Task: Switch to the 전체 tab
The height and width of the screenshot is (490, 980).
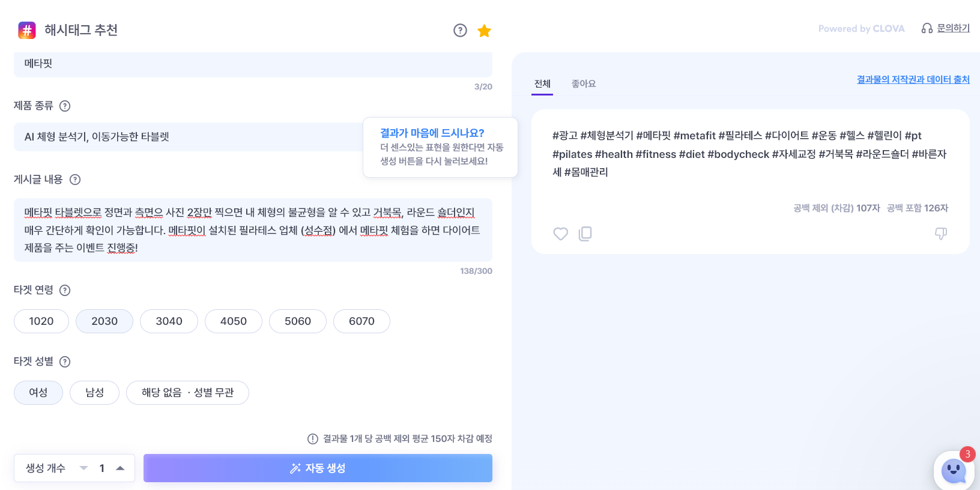Action: click(542, 84)
